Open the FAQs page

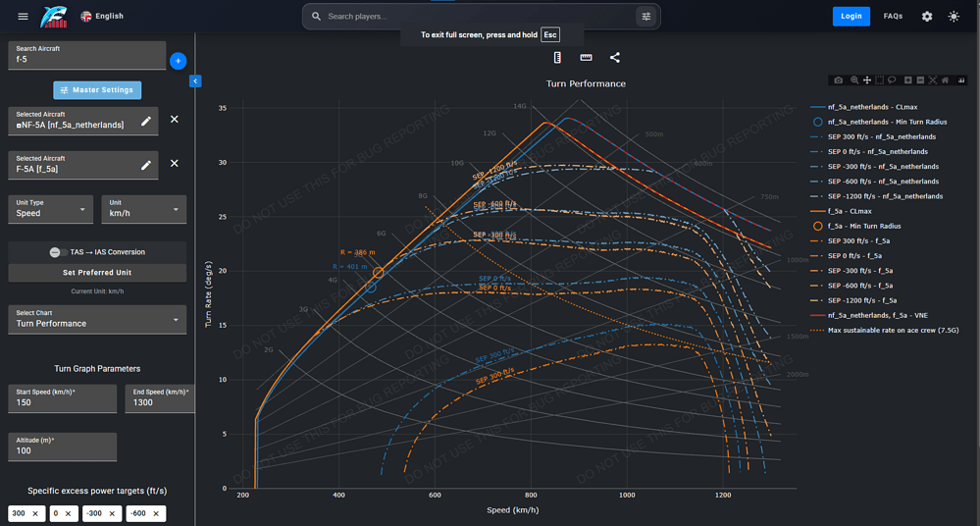click(893, 17)
